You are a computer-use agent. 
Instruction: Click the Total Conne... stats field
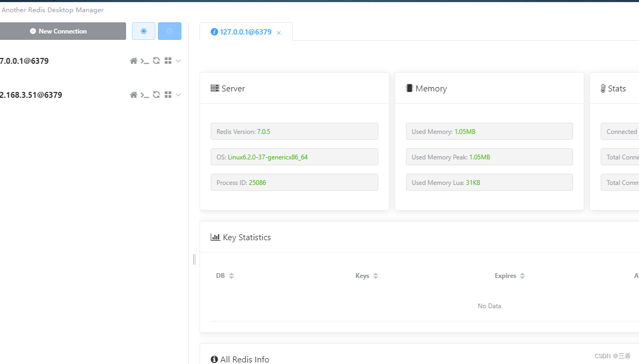pos(620,157)
